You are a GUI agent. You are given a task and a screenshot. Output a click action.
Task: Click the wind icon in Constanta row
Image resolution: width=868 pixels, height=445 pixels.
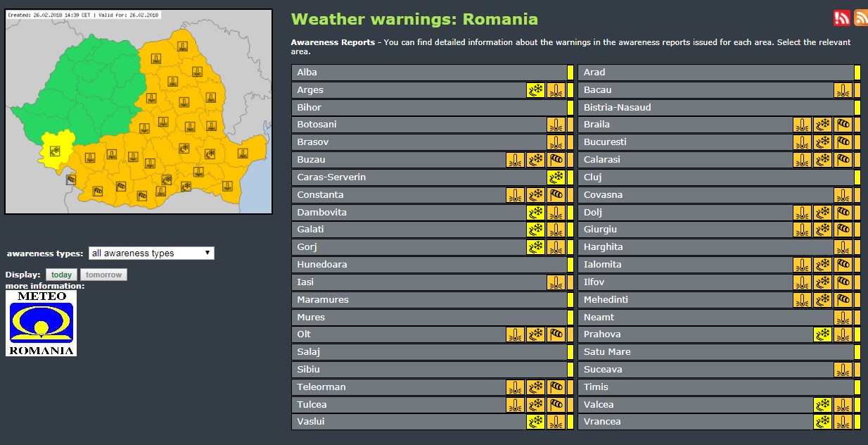click(556, 195)
